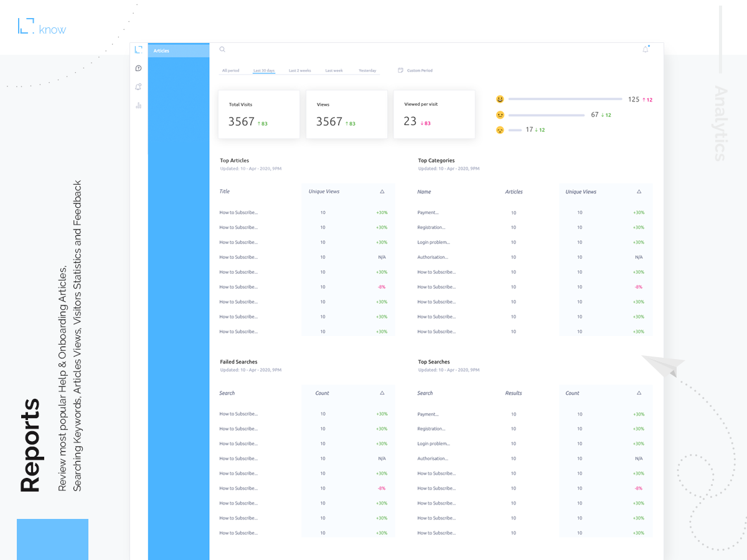
Task: Open notifications bell at top right
Action: (x=646, y=49)
